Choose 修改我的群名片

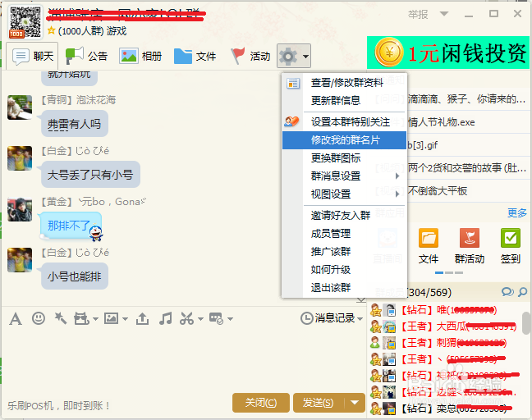coord(344,140)
